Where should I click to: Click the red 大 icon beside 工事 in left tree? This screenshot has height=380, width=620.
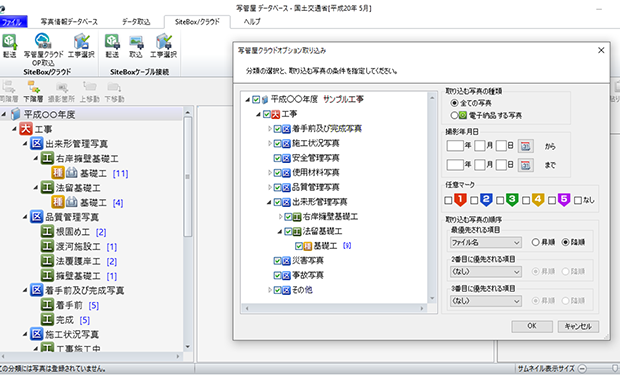[x=26, y=129]
